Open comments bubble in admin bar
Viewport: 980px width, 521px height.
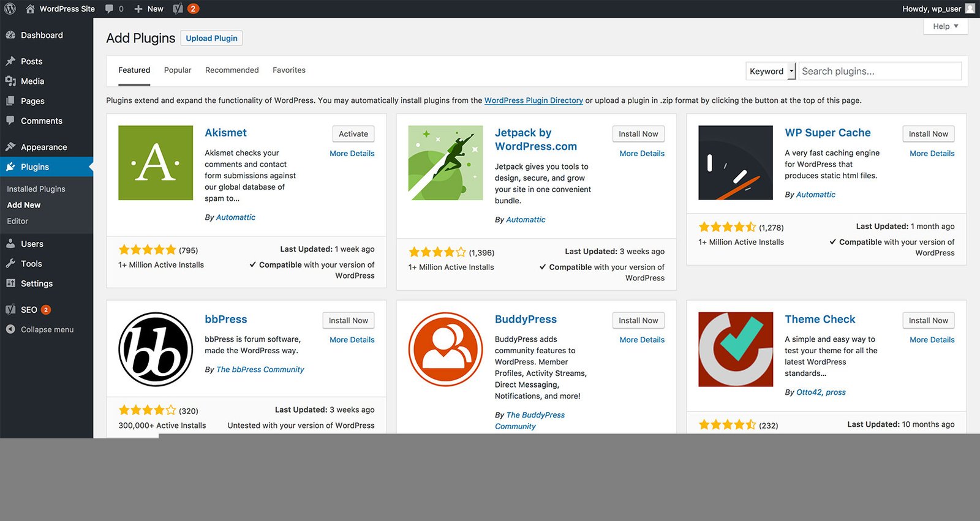[109, 9]
